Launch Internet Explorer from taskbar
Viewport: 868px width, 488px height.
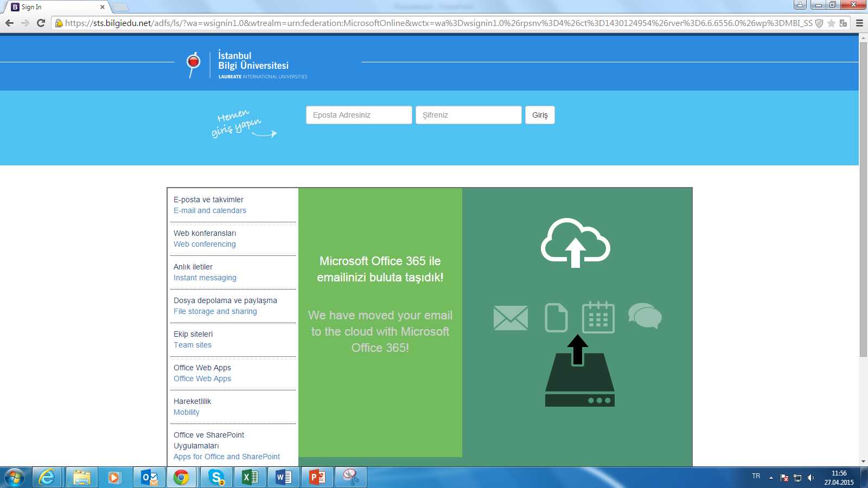coord(47,478)
